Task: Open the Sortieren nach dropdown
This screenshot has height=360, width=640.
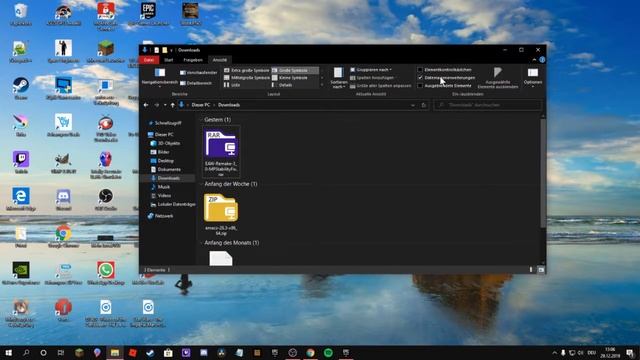Action: (338, 78)
